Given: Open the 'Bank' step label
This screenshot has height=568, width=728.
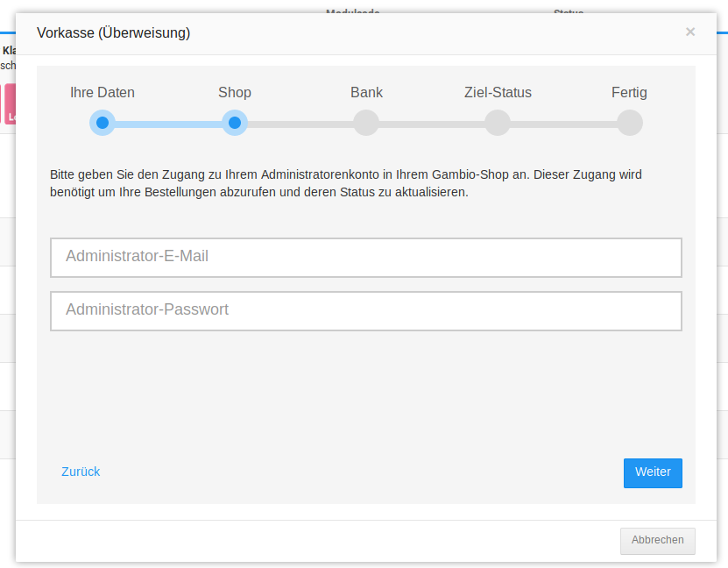Looking at the screenshot, I should point(366,93).
